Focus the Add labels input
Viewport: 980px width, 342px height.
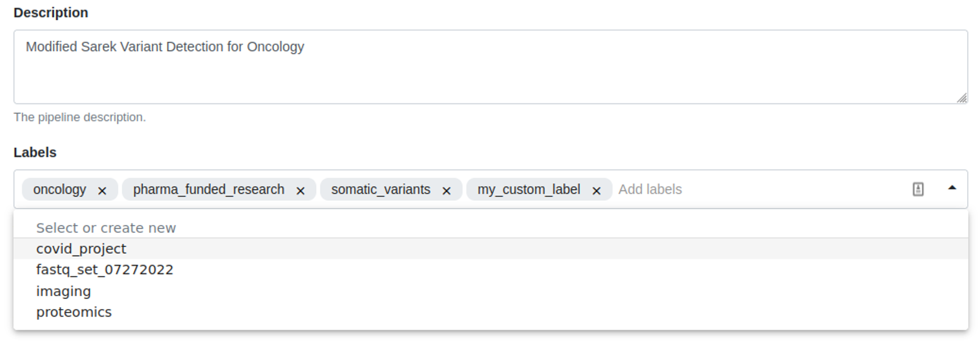(x=756, y=189)
